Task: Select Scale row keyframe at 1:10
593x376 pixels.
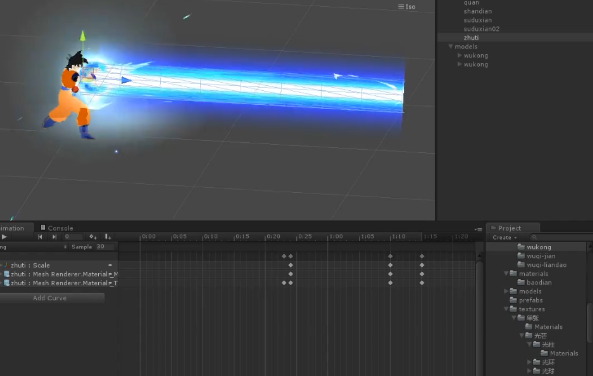Action: [390, 265]
